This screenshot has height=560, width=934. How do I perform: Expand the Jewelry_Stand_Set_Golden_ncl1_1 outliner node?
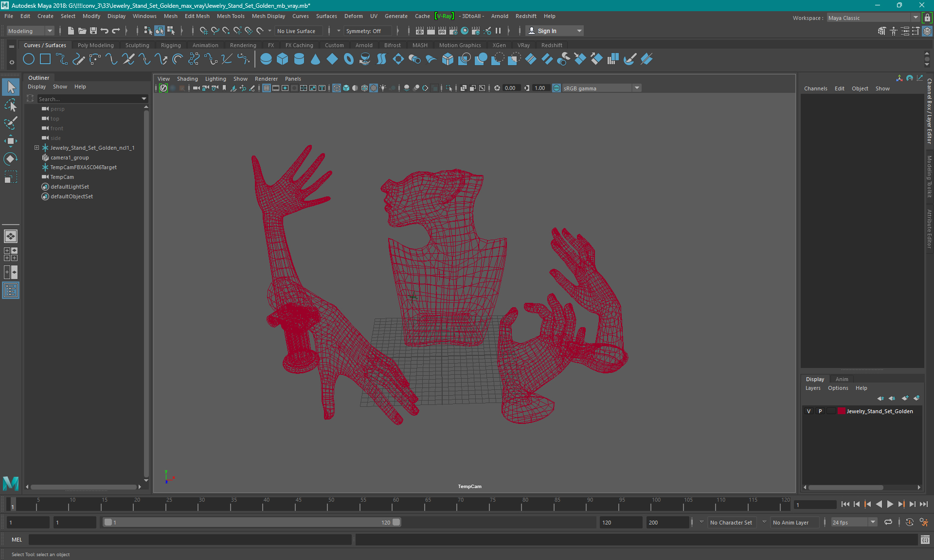tap(36, 148)
